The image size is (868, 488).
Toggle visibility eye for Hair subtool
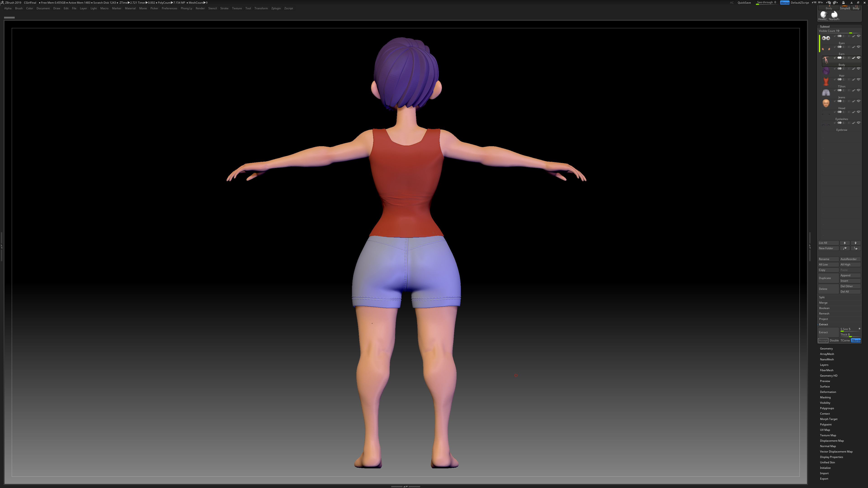pyautogui.click(x=859, y=69)
